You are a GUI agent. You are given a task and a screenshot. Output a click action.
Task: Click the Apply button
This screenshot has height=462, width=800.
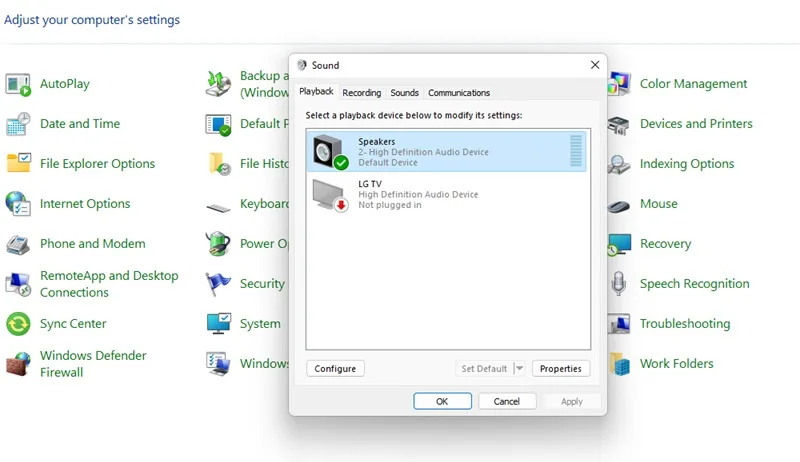pyautogui.click(x=572, y=401)
